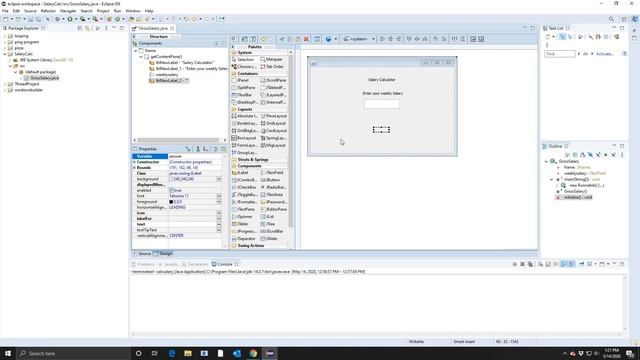The height and width of the screenshot is (360, 640).
Task: Open Chrome from the taskbar
Action: point(253,353)
